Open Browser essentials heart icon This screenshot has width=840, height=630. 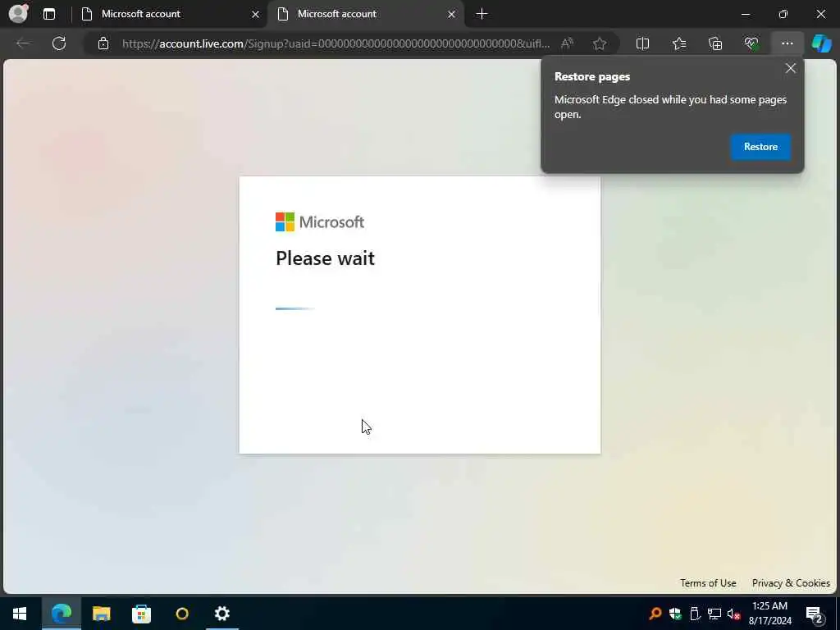tap(751, 43)
